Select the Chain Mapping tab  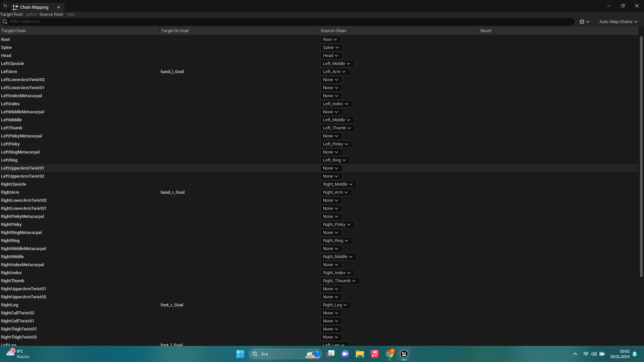click(34, 7)
